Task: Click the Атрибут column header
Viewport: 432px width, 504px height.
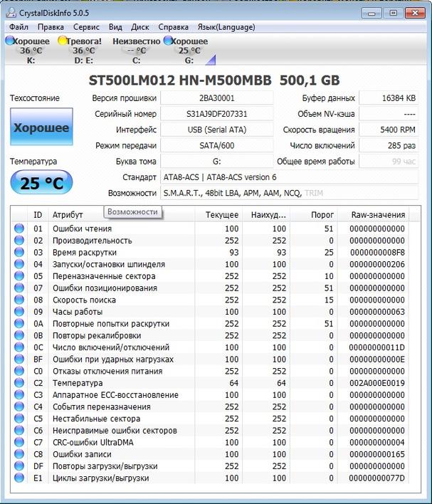Action: [122, 215]
